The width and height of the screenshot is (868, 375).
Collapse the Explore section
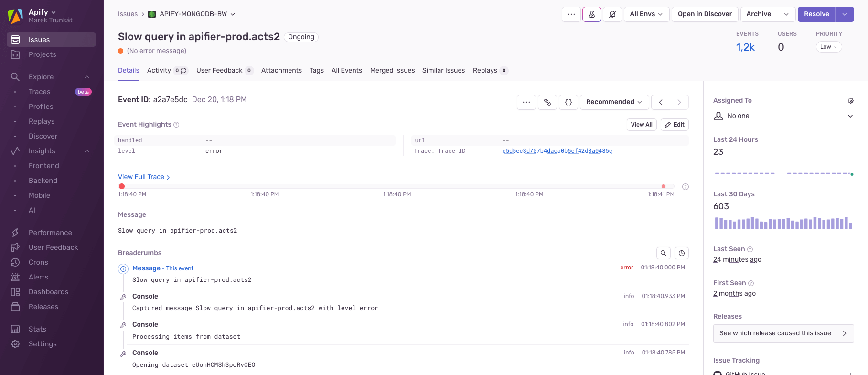click(x=87, y=77)
